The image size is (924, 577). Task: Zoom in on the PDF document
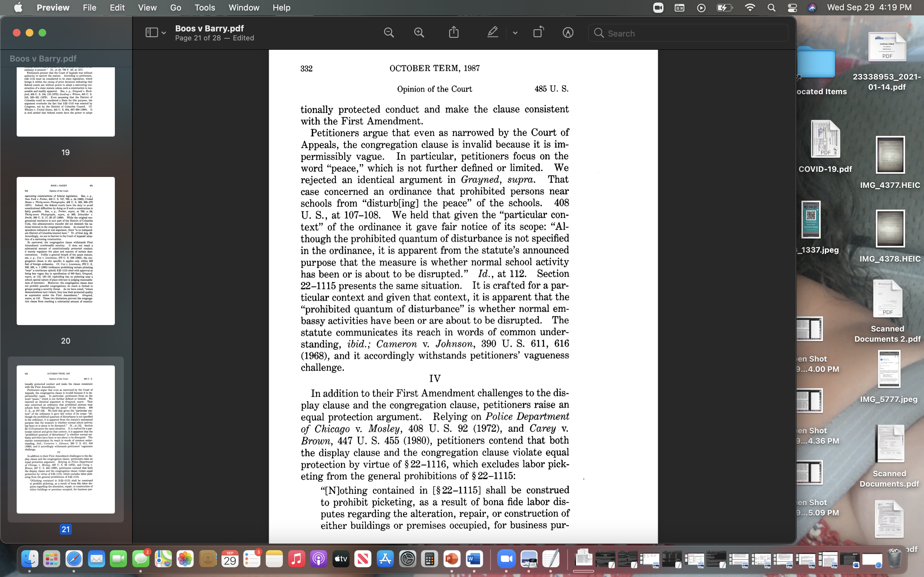tap(419, 32)
